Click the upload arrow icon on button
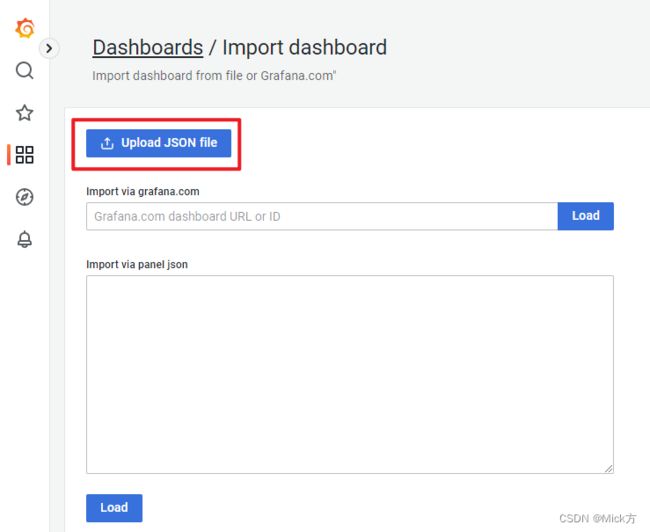This screenshot has width=650, height=532. click(x=107, y=143)
